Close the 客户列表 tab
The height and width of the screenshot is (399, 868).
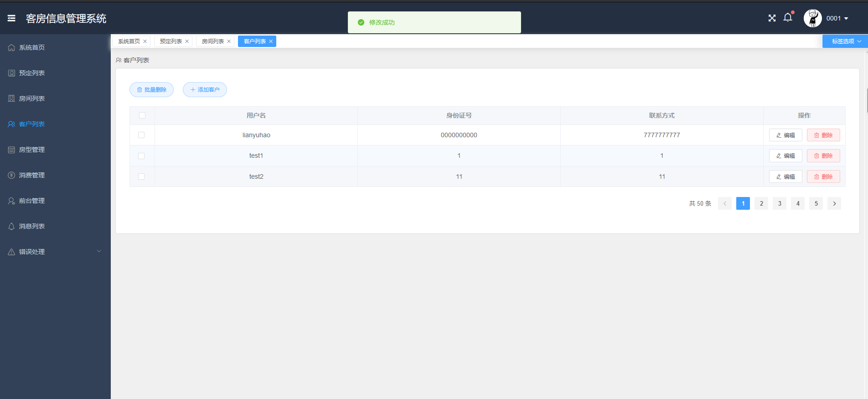click(x=271, y=41)
